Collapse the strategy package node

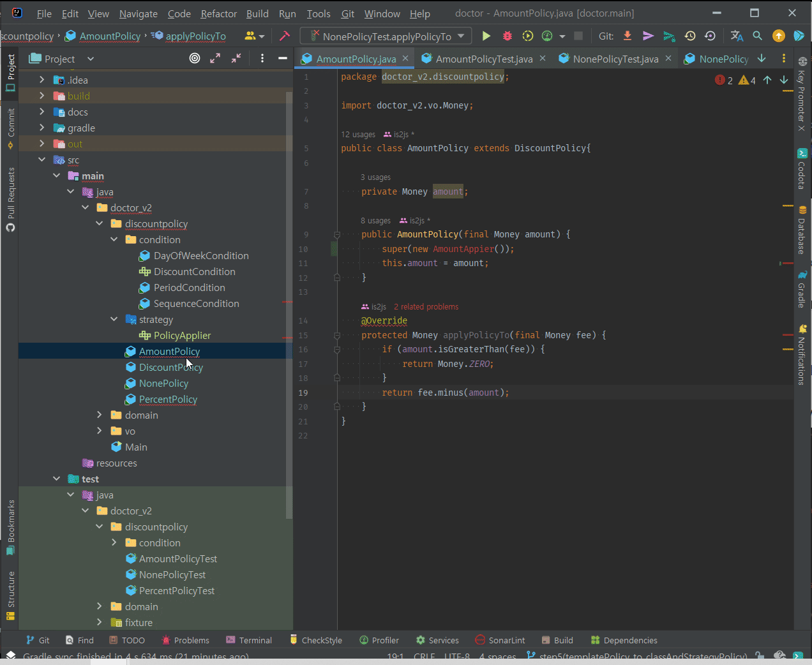coord(114,320)
